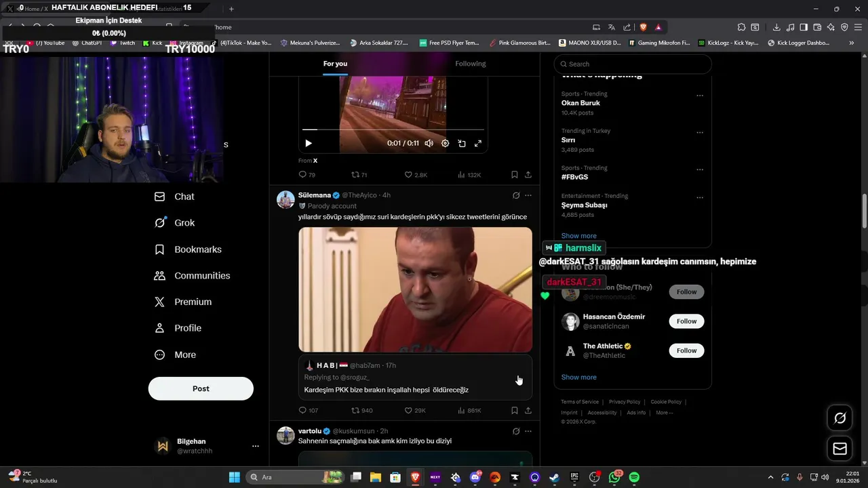Open Brave Shields lion icon
The height and width of the screenshot is (488, 868).
643,27
